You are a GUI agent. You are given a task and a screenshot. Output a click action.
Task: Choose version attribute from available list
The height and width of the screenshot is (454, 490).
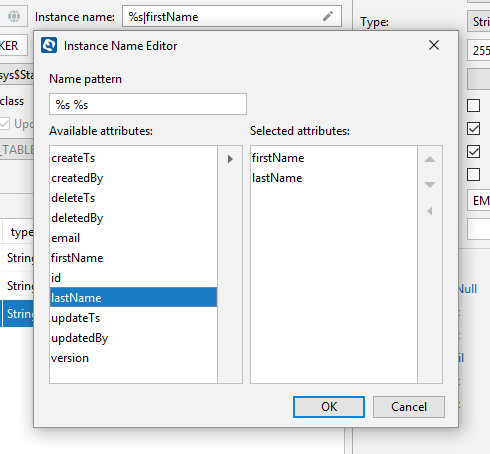[133, 358]
